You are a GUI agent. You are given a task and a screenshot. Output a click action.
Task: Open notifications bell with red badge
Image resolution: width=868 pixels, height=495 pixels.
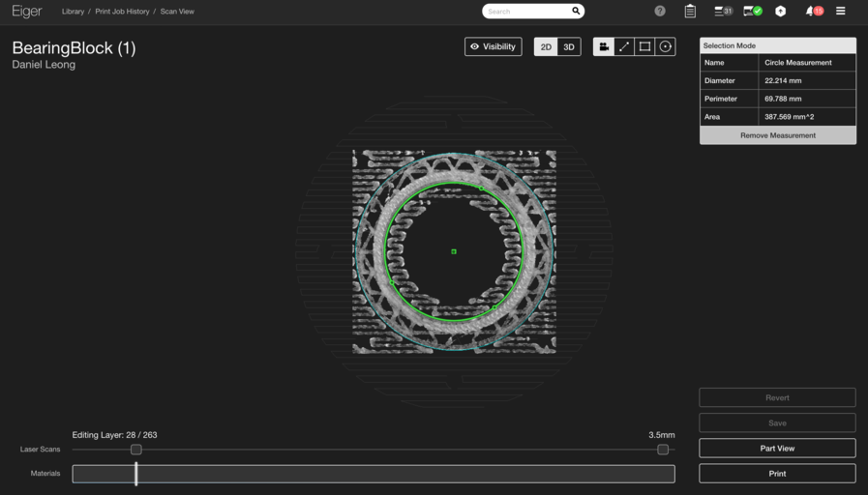point(813,12)
